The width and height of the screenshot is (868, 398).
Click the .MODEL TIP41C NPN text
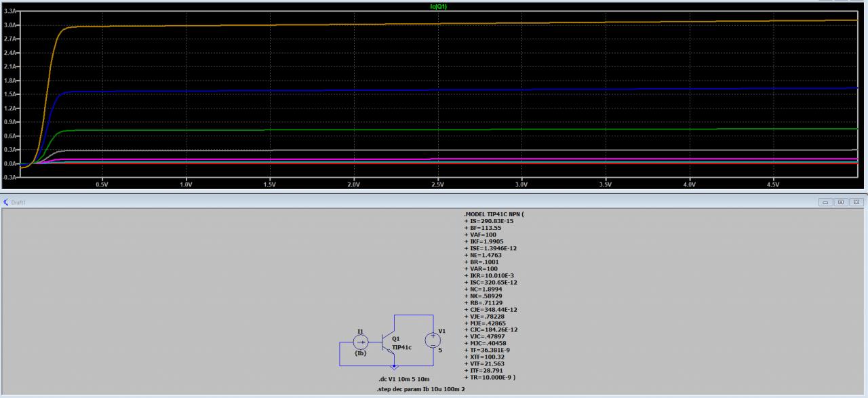[x=494, y=214]
